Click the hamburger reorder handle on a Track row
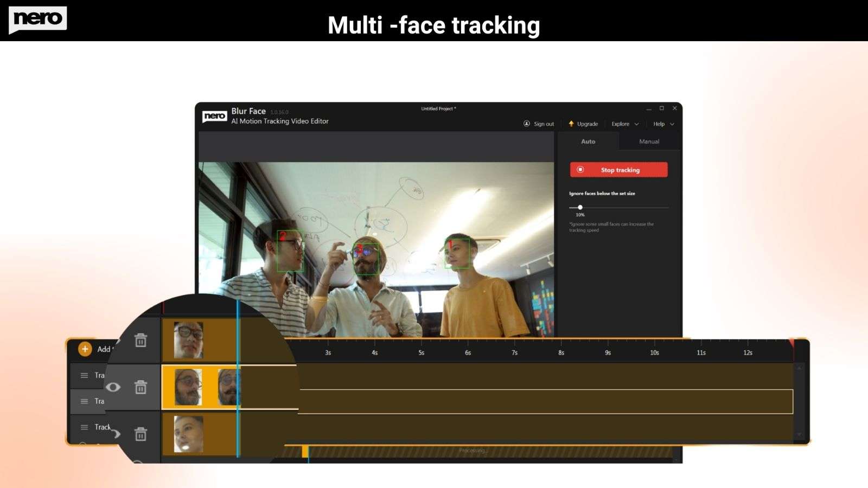This screenshot has width=868, height=488. pos(84,376)
